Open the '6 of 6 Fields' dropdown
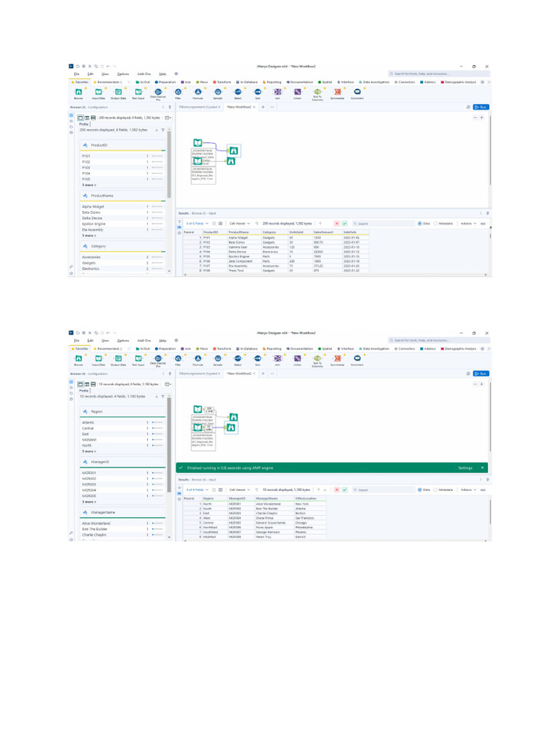The width and height of the screenshot is (560, 747). click(x=197, y=223)
